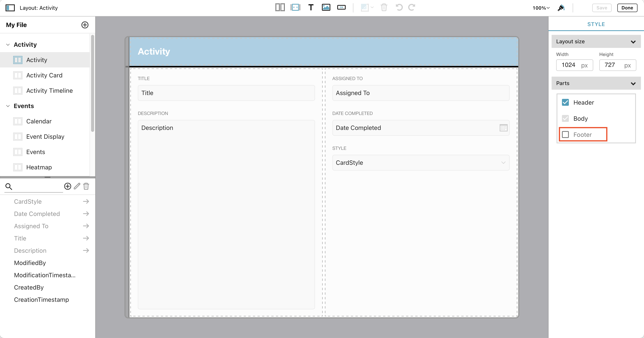Open the 100% zoom dropdown
This screenshot has width=644, height=338.
(x=541, y=8)
